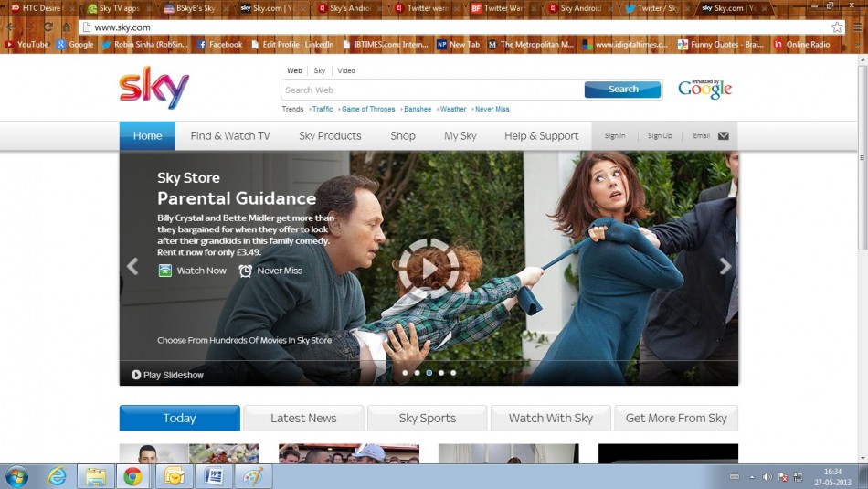Open Traffic trend link

pyautogui.click(x=323, y=109)
